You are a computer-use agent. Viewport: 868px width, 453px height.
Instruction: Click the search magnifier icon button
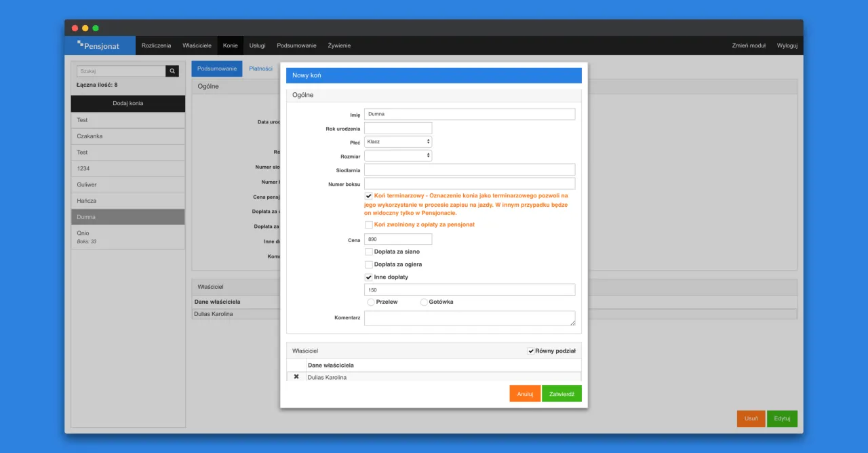point(172,71)
